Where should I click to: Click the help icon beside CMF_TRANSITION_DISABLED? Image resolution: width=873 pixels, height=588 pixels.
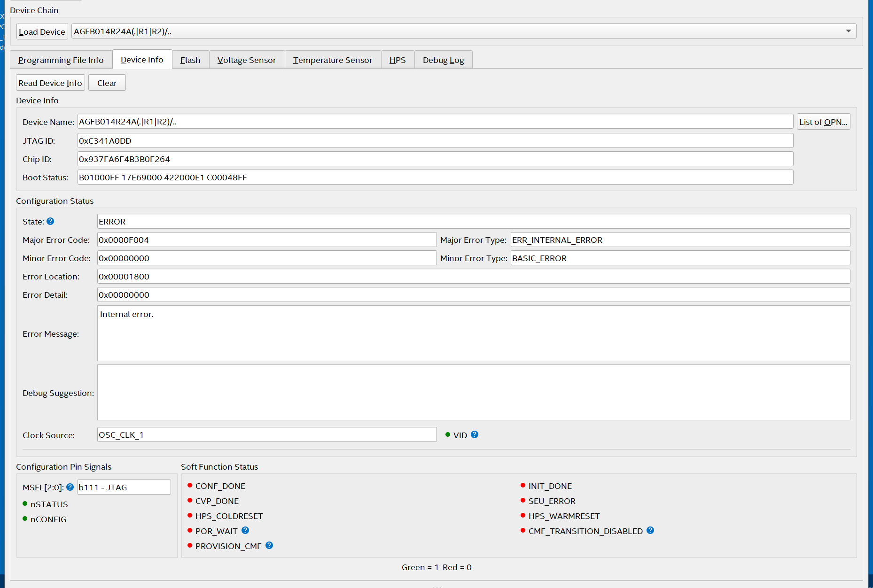pyautogui.click(x=650, y=530)
